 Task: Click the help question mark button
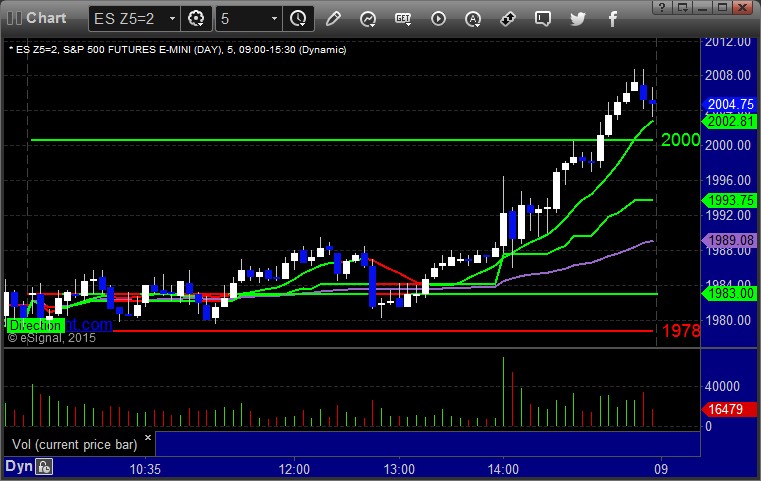click(x=660, y=7)
